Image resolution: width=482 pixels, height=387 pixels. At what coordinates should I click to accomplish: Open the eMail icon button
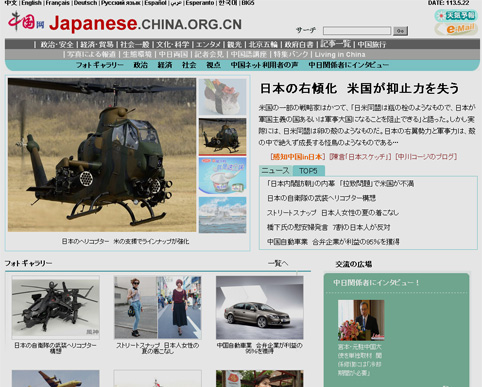tap(456, 29)
